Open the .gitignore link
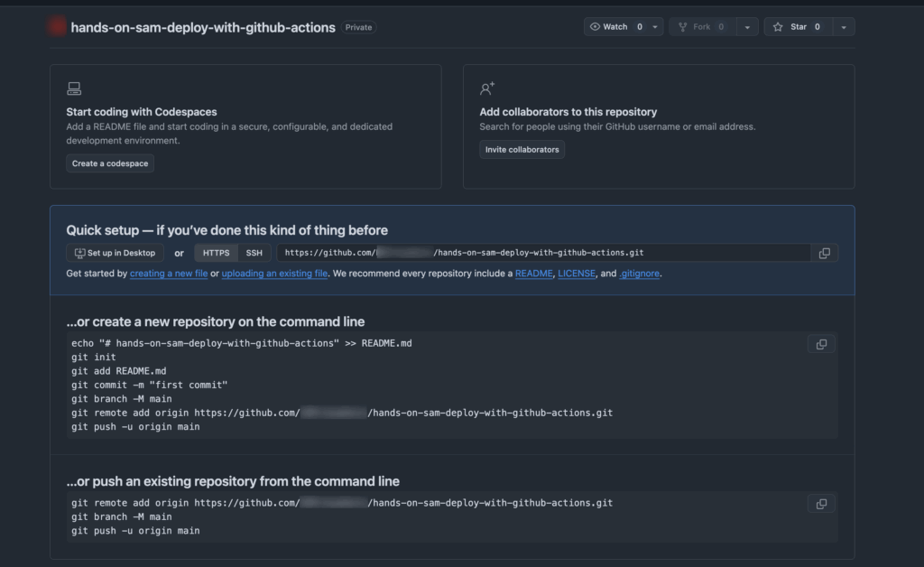The image size is (924, 567). pos(640,274)
